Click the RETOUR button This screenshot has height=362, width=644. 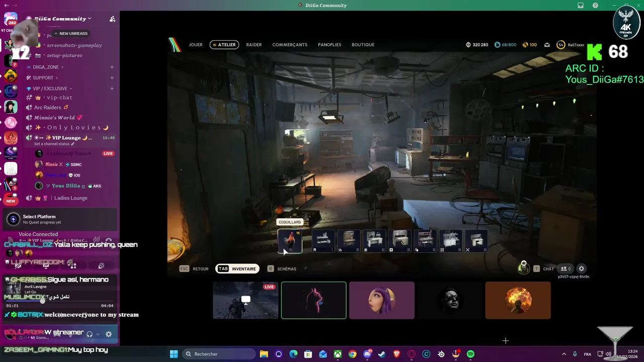194,269
